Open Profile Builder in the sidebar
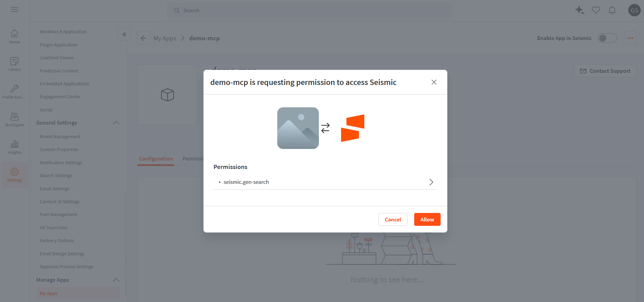Screen dimensions: 644x302 click(x=15, y=92)
